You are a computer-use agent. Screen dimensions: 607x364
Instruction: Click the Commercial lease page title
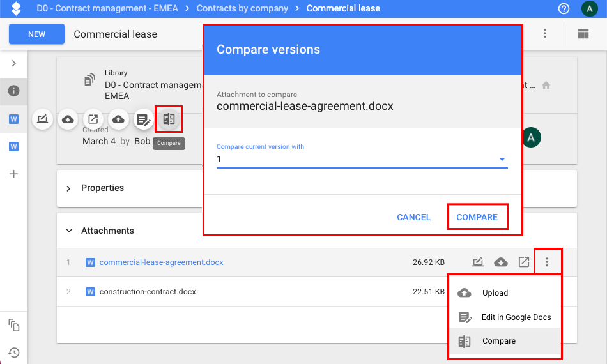pyautogui.click(x=116, y=34)
